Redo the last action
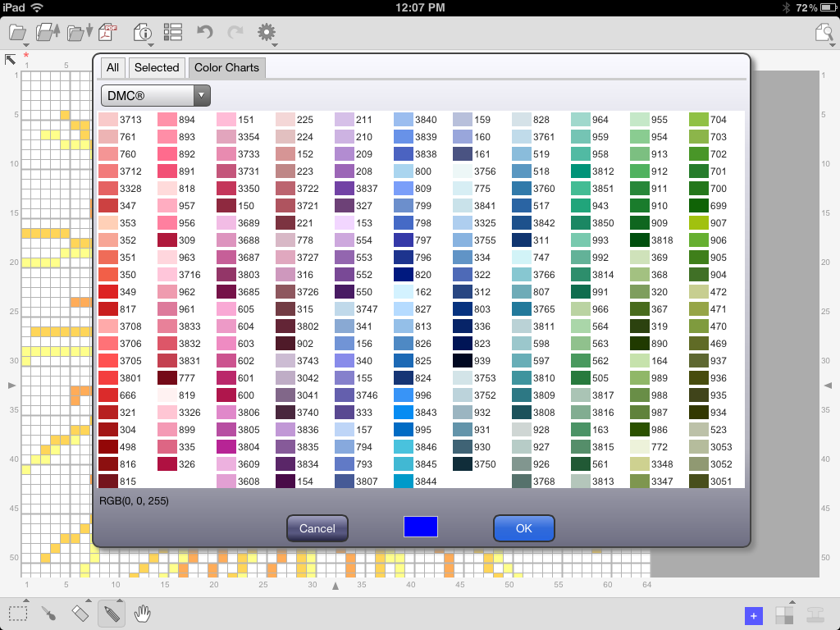Screen dimensions: 840x630 [235, 32]
